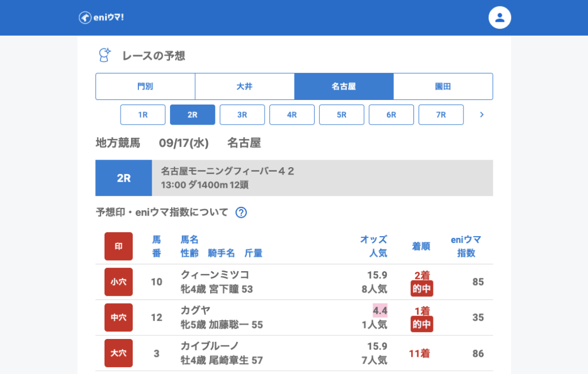Click the 小穴 mark badge
This screenshot has width=588, height=374.
pyautogui.click(x=118, y=282)
